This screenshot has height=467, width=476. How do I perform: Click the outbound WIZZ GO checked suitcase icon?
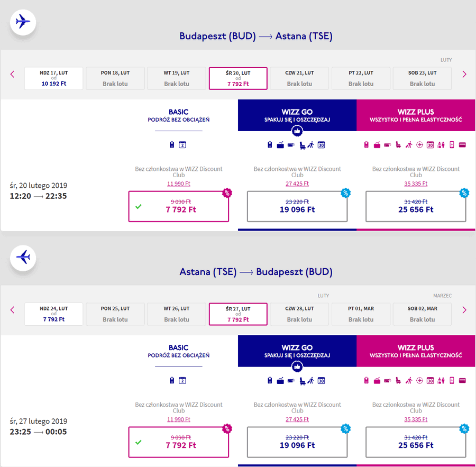280,145
